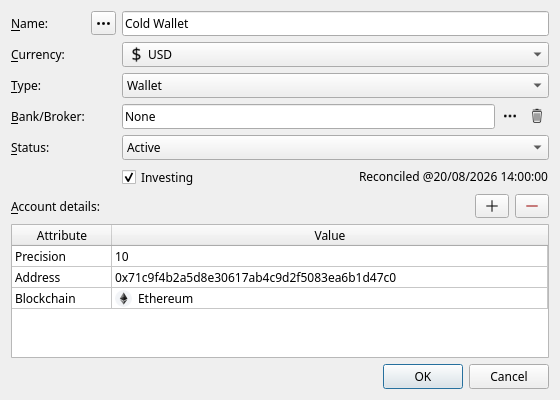
Task: Click the Currency label
Action: point(38,55)
